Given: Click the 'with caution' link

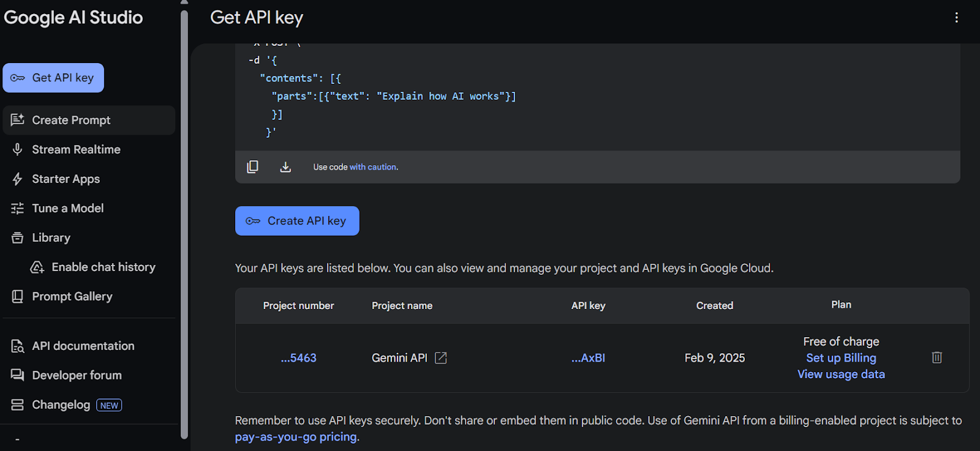Looking at the screenshot, I should (374, 167).
